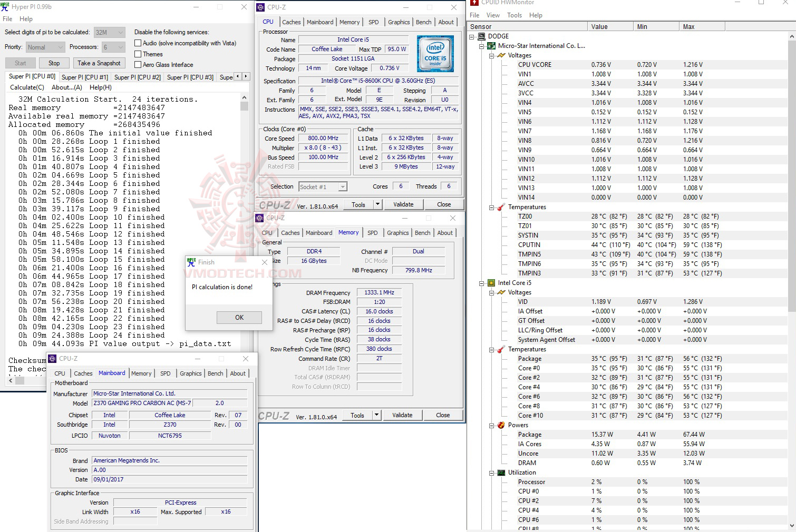Screen dimensions: 796x532
Task: Click the Intel Core i5 logo badge
Action: click(x=435, y=54)
